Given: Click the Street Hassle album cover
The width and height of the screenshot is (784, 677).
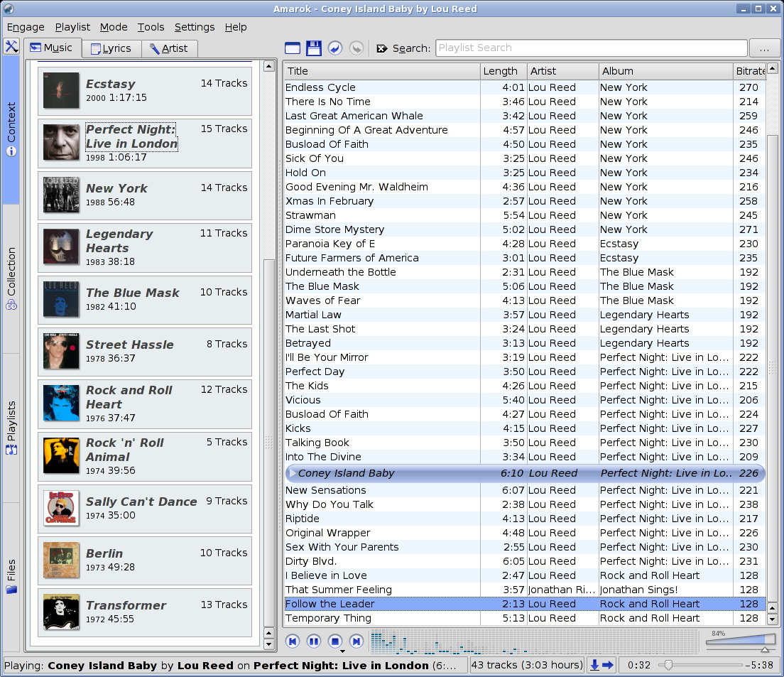Looking at the screenshot, I should [61, 351].
